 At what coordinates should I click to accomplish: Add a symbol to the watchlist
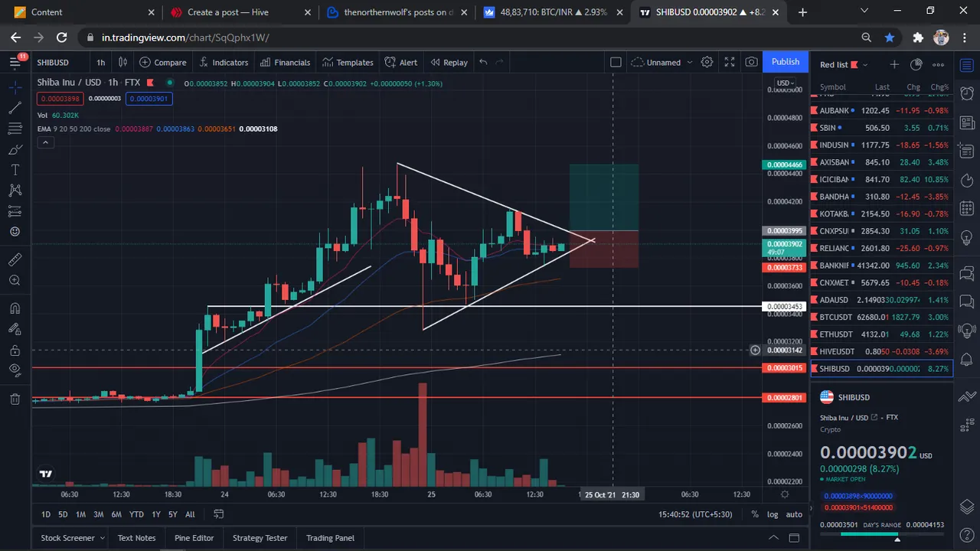coord(894,64)
